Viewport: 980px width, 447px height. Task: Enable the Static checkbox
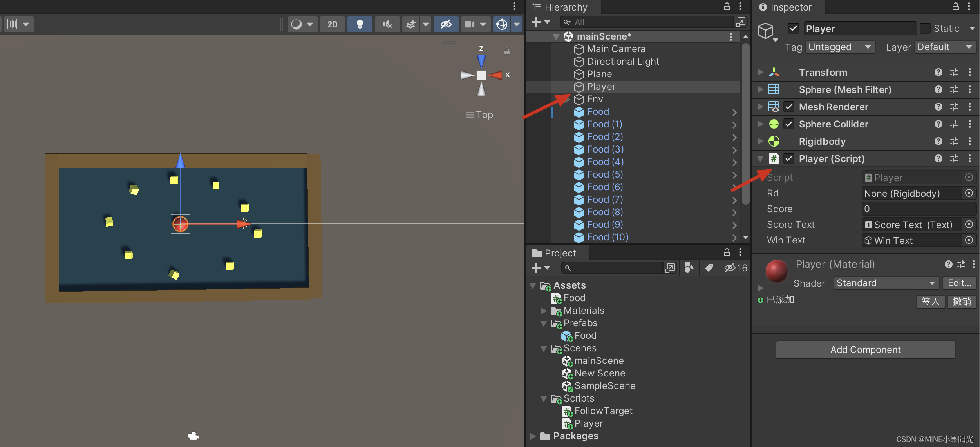(x=925, y=29)
